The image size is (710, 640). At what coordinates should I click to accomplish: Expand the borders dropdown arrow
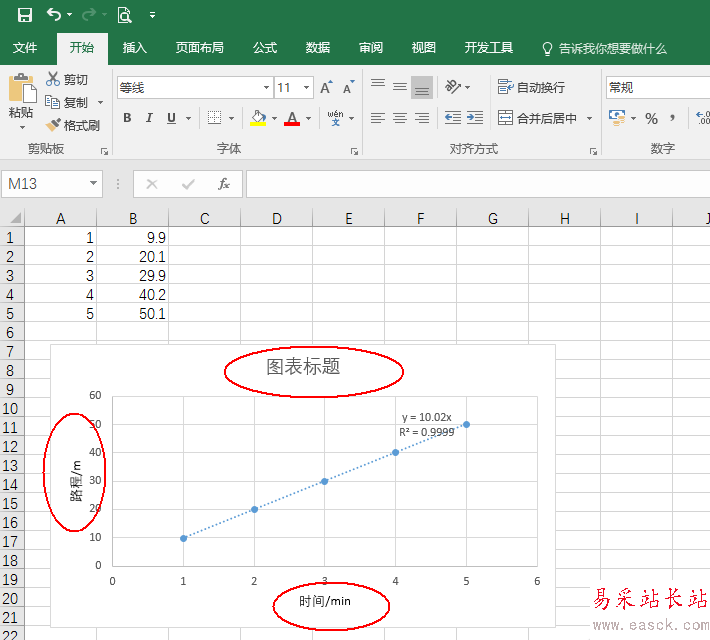click(x=231, y=118)
